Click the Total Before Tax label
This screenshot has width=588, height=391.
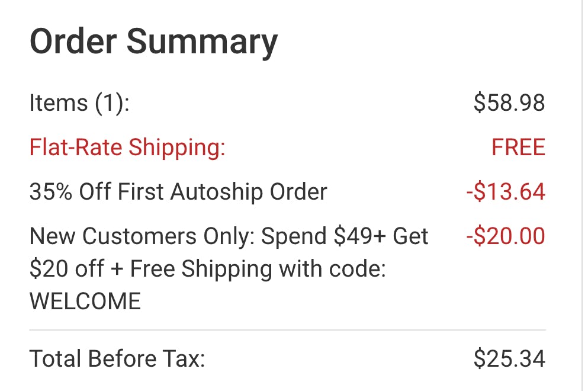[x=117, y=359]
